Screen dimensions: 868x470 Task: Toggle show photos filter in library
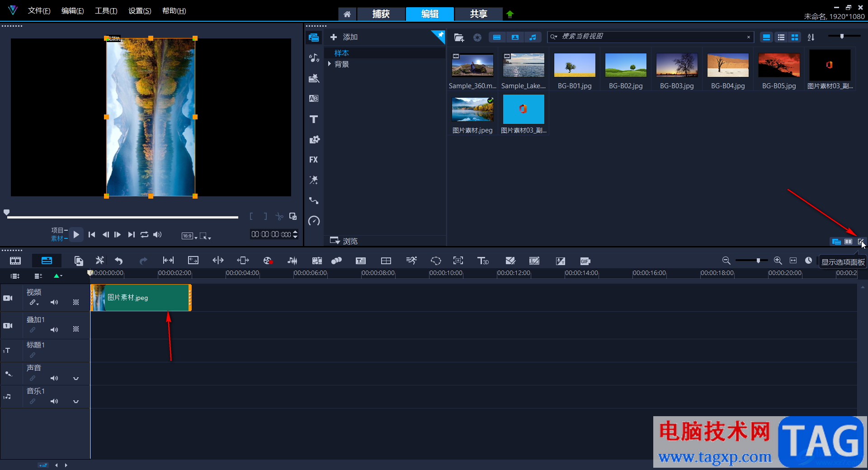[x=515, y=38]
